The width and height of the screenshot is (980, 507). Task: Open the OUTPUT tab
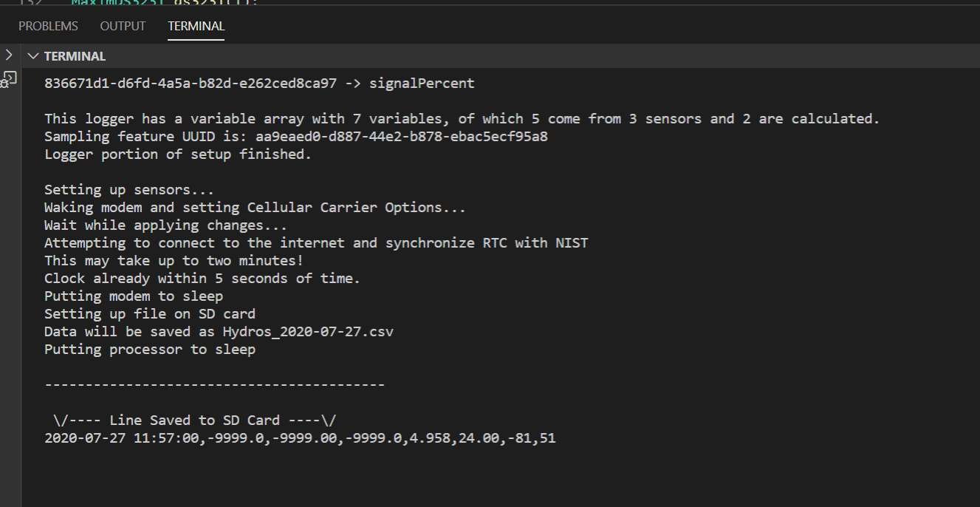click(x=123, y=26)
